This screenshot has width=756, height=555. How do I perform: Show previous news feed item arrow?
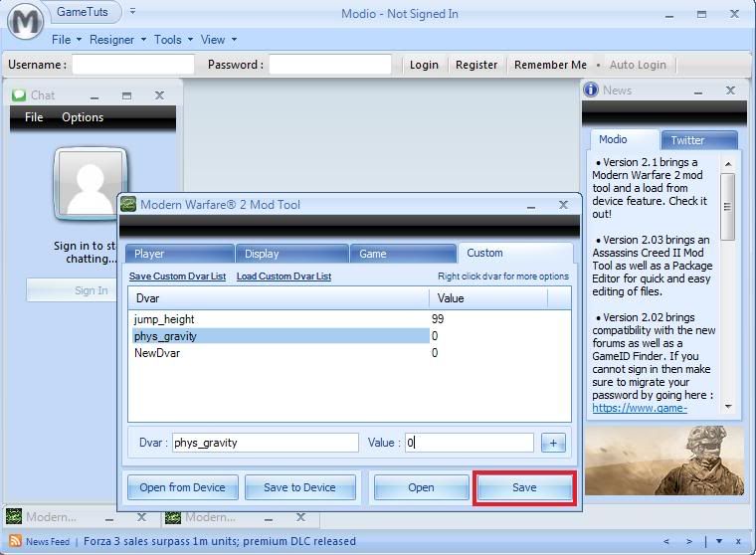click(x=666, y=541)
